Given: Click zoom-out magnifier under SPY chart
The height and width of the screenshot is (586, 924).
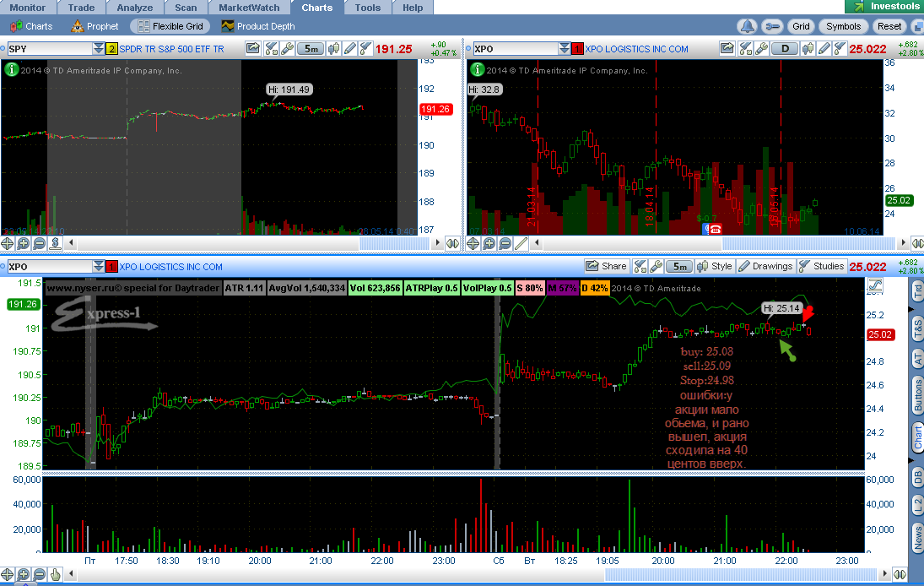Looking at the screenshot, I should 40,243.
